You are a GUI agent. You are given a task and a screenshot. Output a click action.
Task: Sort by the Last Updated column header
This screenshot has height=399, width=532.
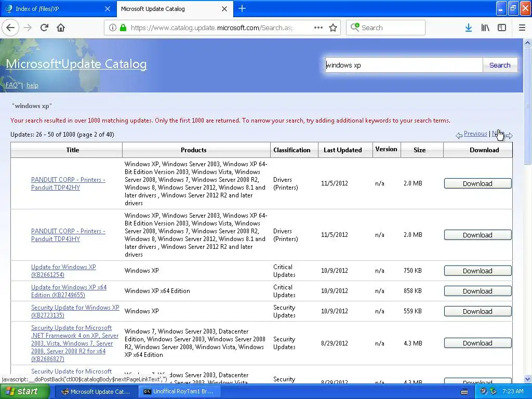point(343,150)
